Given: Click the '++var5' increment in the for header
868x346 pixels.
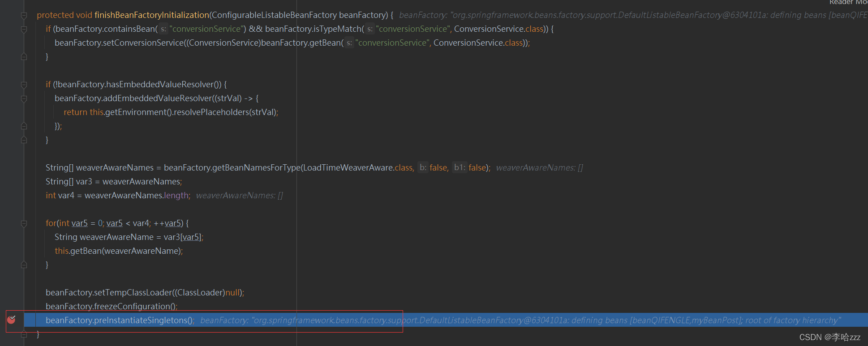Looking at the screenshot, I should click(167, 223).
